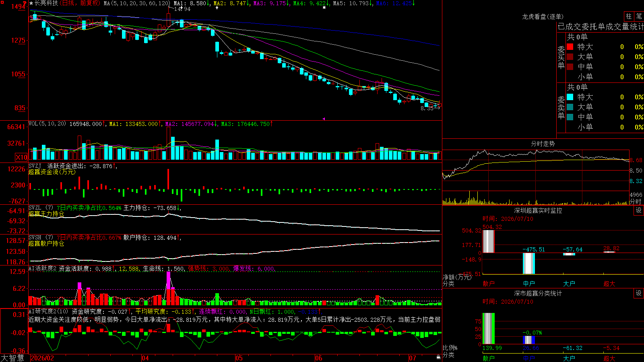Select the 2026/02 date on the timeline
644x362 pixels.
(42, 358)
